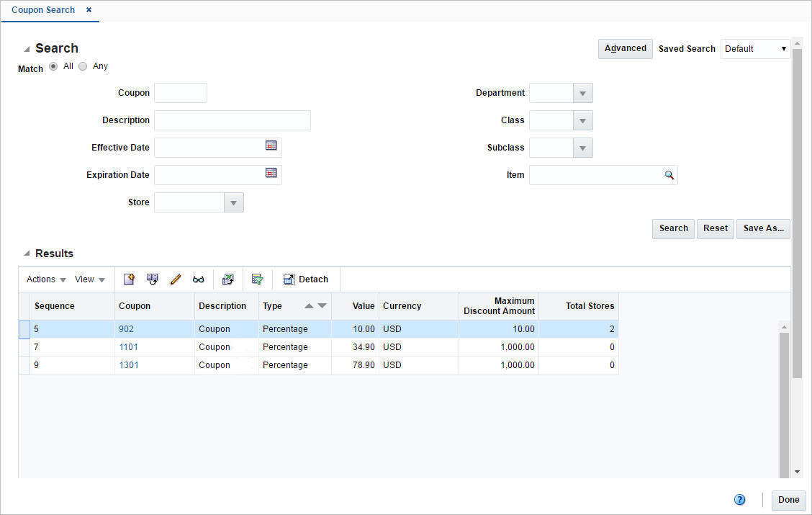The image size is (812, 515).
Task: Click the Total Stores column header
Action: pyautogui.click(x=579, y=306)
